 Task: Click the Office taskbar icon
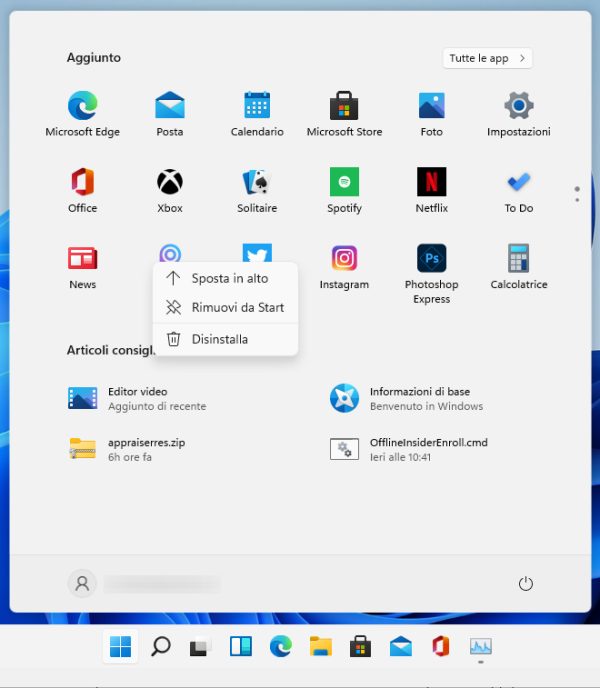[441, 646]
